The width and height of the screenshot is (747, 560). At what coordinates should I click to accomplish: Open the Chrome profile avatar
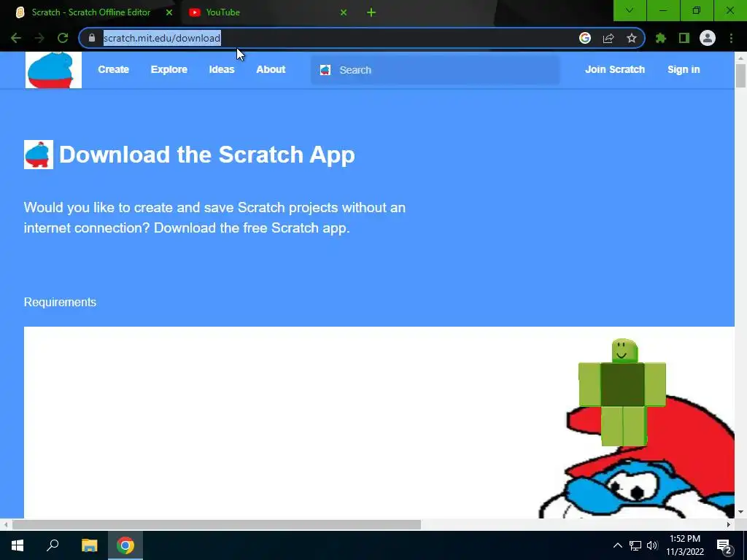[x=708, y=38]
